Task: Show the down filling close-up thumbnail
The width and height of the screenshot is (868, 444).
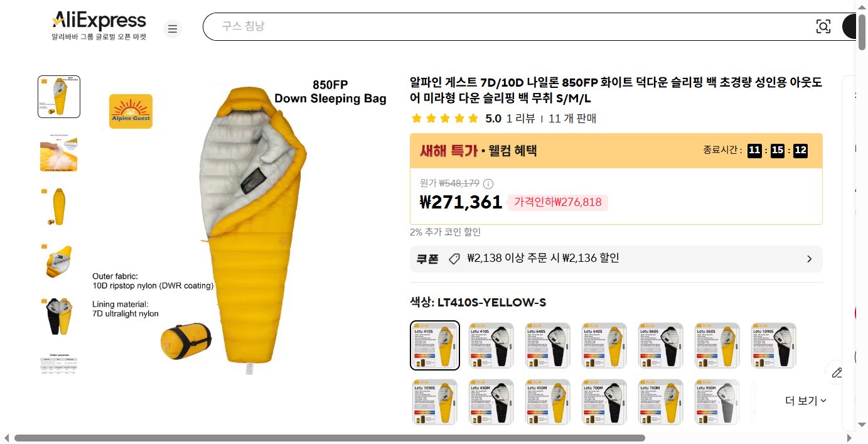Action: 59,153
